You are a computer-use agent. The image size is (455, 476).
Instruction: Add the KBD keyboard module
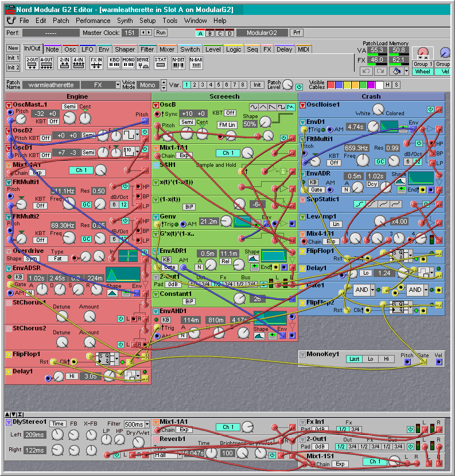(114, 63)
